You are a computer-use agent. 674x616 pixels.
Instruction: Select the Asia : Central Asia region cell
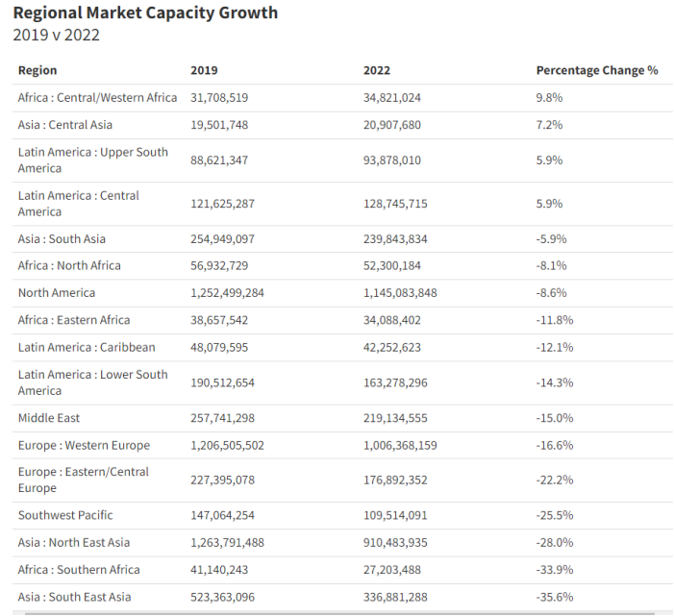point(64,125)
